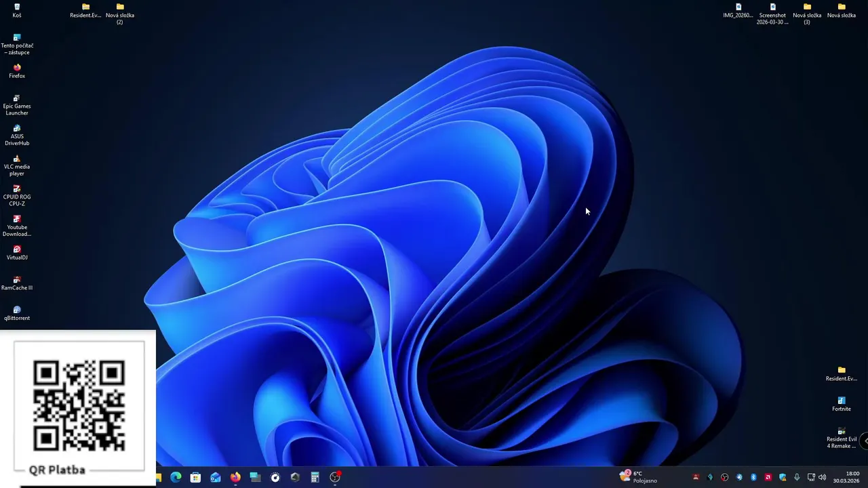The image size is (868, 488).
Task: Click the blue gear tray icon
Action: [739, 477]
